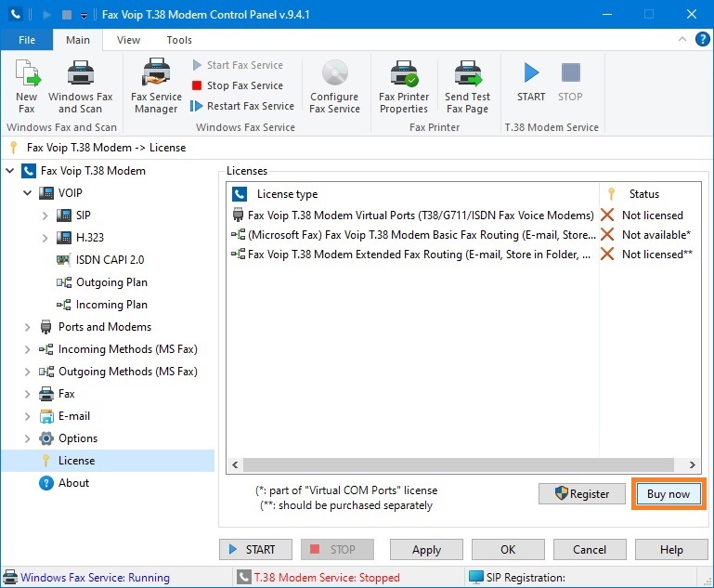
Task: Click the quick access play icon
Action: pyautogui.click(x=46, y=15)
